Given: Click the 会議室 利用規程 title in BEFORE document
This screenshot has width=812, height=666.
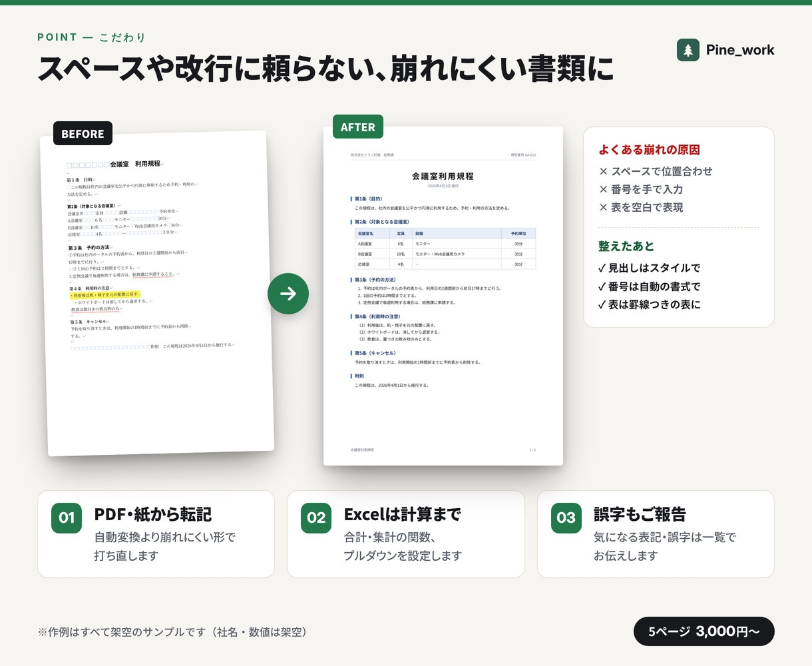Looking at the screenshot, I should (x=135, y=164).
